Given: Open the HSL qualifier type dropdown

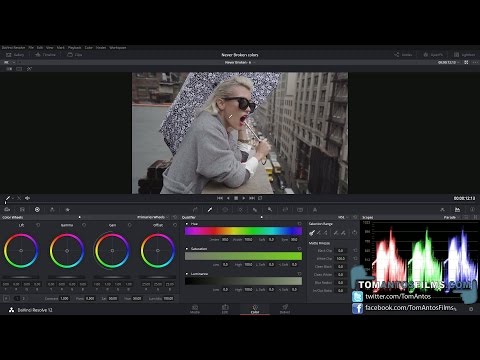Looking at the screenshot, I should tap(343, 217).
